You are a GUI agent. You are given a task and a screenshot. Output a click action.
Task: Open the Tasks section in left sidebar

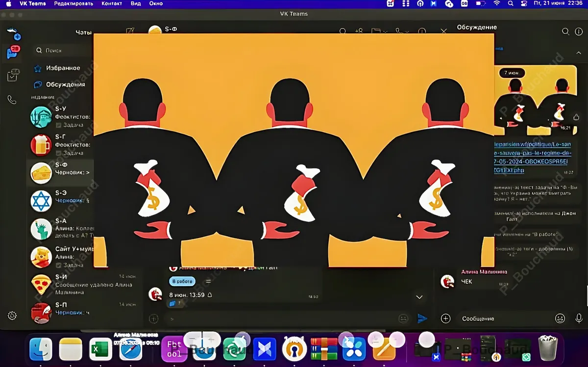(13, 75)
